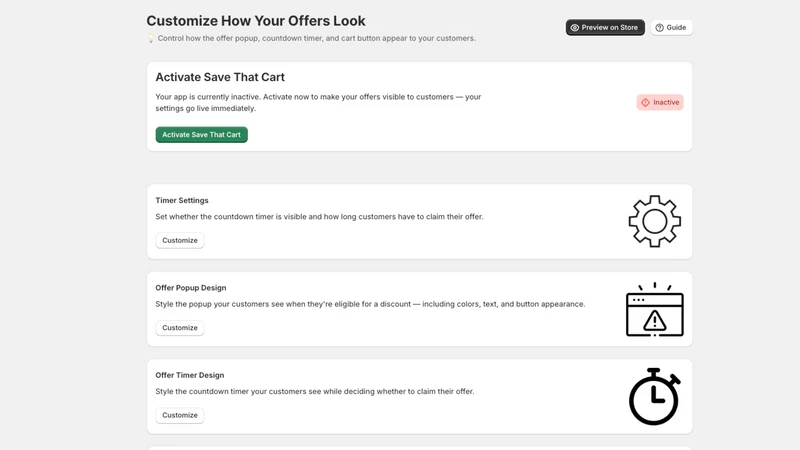Click Customize under Timer Settings
The height and width of the screenshot is (450, 800).
[180, 240]
